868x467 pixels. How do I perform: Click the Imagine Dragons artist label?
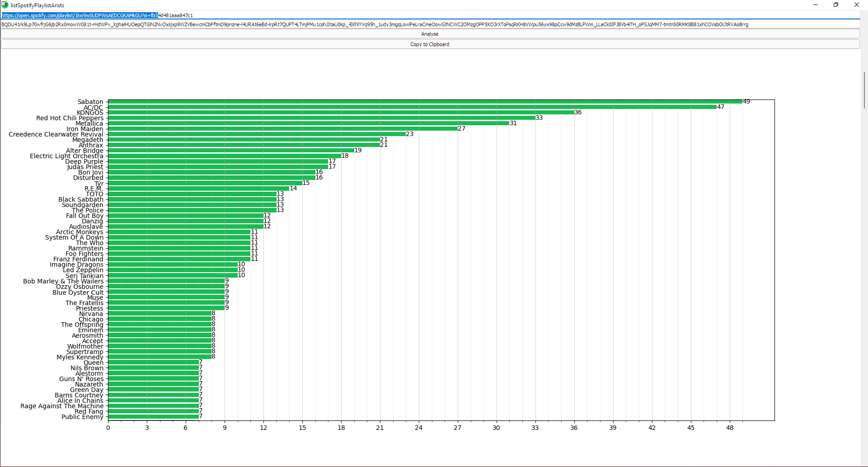77,264
